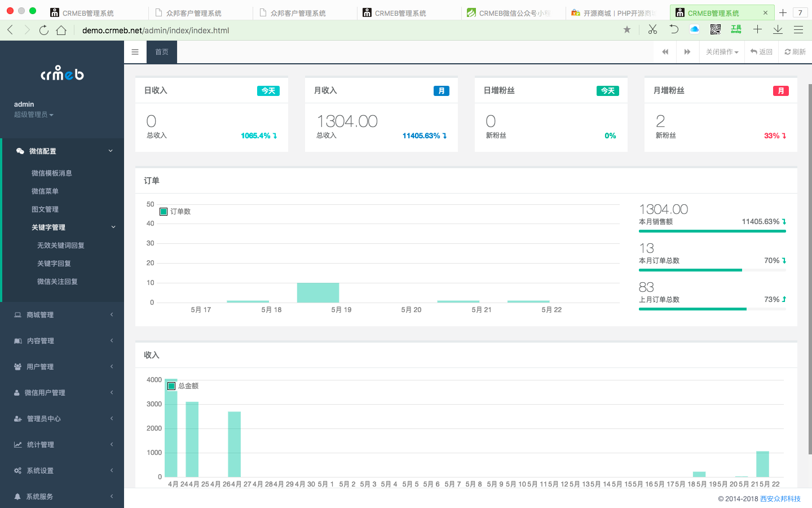
Task: Toggle the 订单数 legend in orders chart
Action: click(x=175, y=212)
